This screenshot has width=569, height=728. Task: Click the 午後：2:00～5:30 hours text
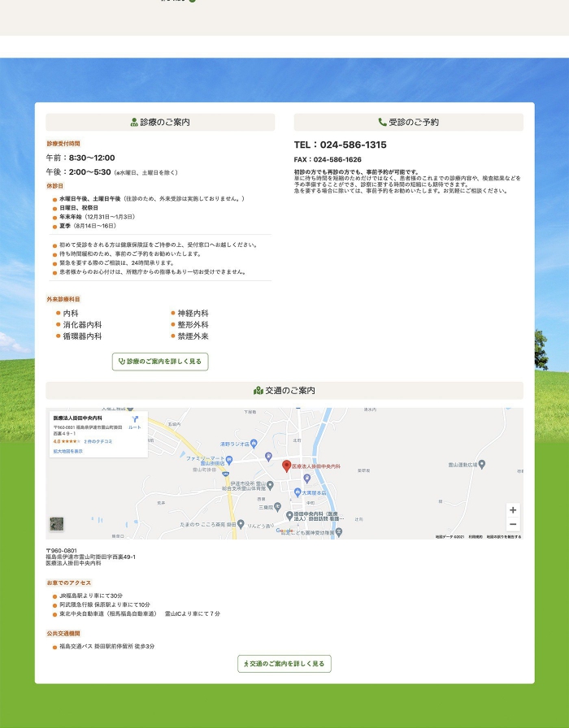coord(79,172)
